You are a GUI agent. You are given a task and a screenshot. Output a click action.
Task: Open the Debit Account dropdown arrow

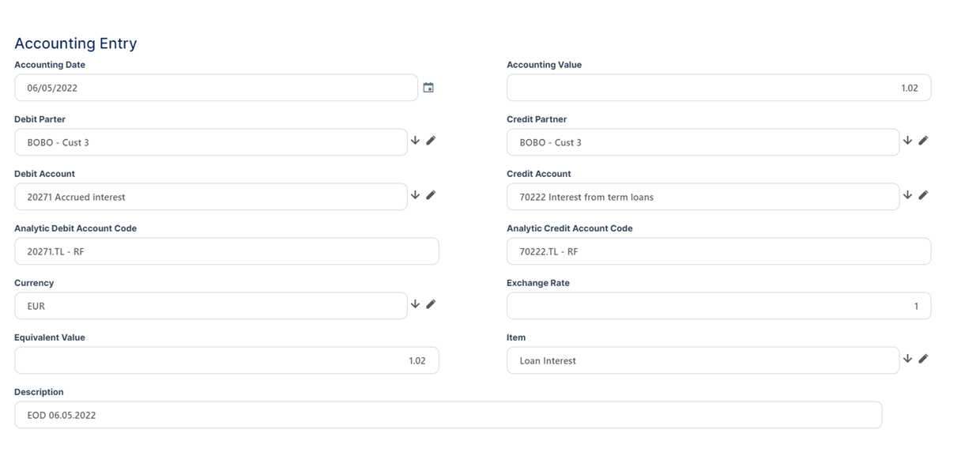pyautogui.click(x=415, y=195)
